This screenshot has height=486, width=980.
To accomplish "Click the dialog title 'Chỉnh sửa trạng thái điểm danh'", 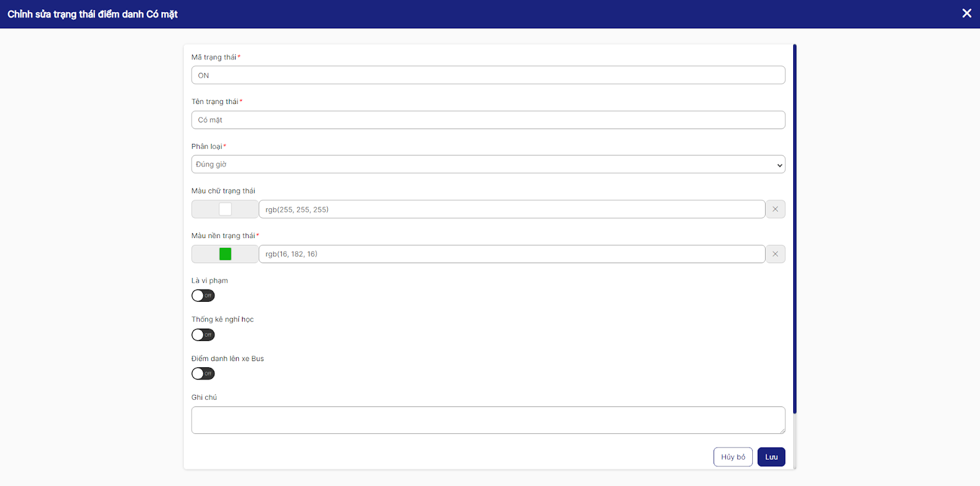I will 92,14.
